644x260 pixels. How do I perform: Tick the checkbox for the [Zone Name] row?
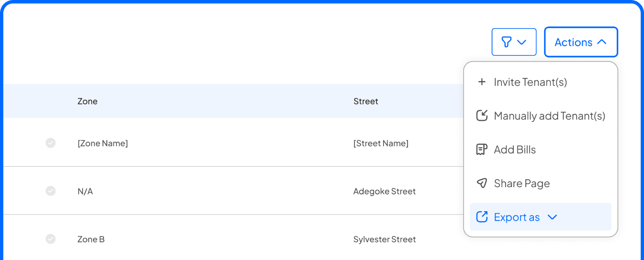pyautogui.click(x=50, y=143)
